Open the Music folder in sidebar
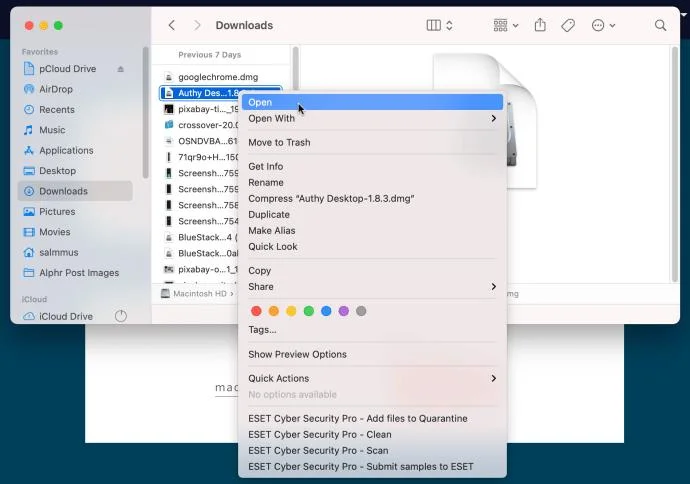This screenshot has height=484, width=690. 52,130
